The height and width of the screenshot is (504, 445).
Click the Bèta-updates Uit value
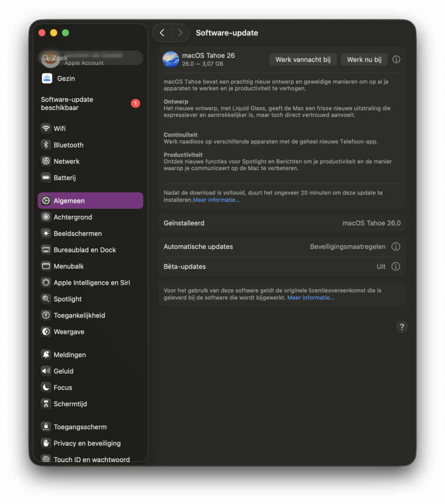[x=381, y=266]
